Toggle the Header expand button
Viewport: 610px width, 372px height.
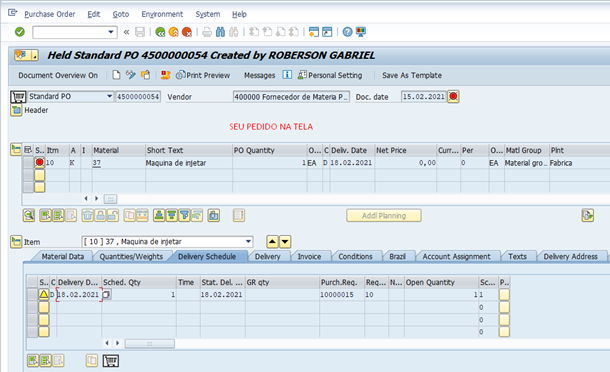[x=16, y=111]
